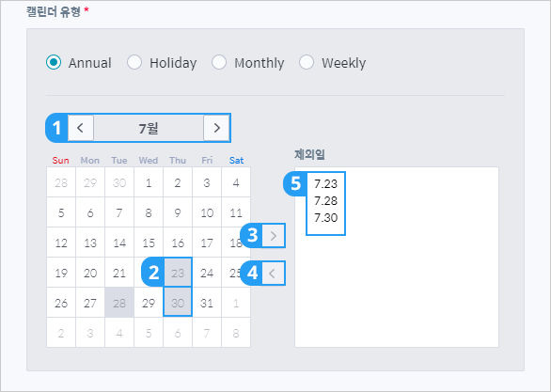Advance to next month with right arrow

[216, 128]
